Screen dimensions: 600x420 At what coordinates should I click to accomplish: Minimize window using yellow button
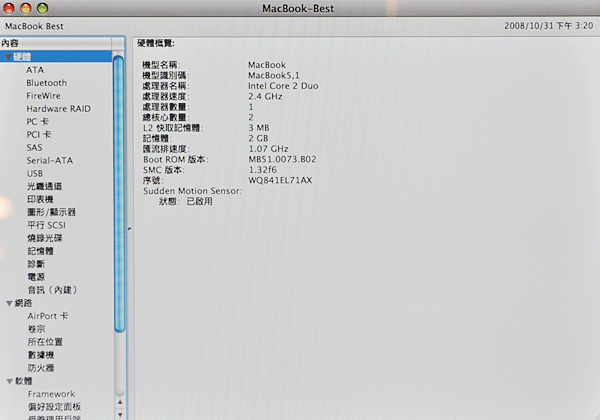point(26,8)
